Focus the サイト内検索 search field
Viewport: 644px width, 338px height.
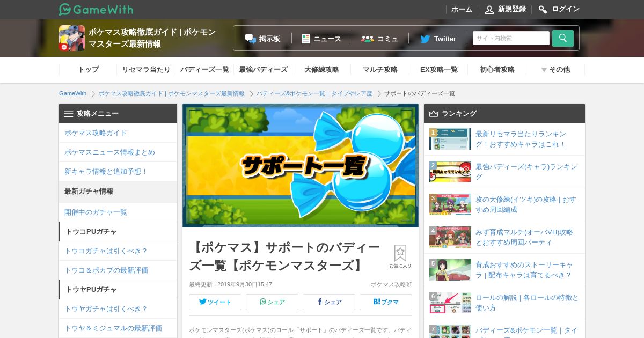(511, 38)
